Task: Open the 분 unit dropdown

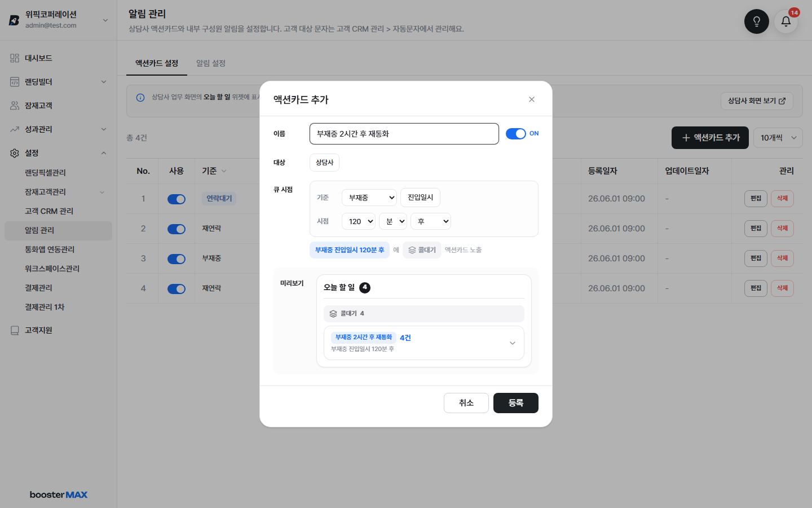Action: (393, 221)
